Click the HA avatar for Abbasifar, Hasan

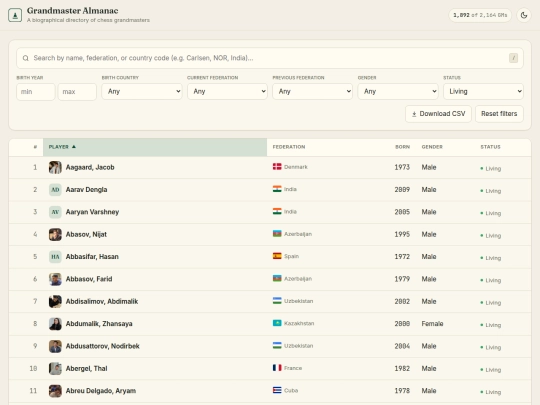click(x=55, y=257)
